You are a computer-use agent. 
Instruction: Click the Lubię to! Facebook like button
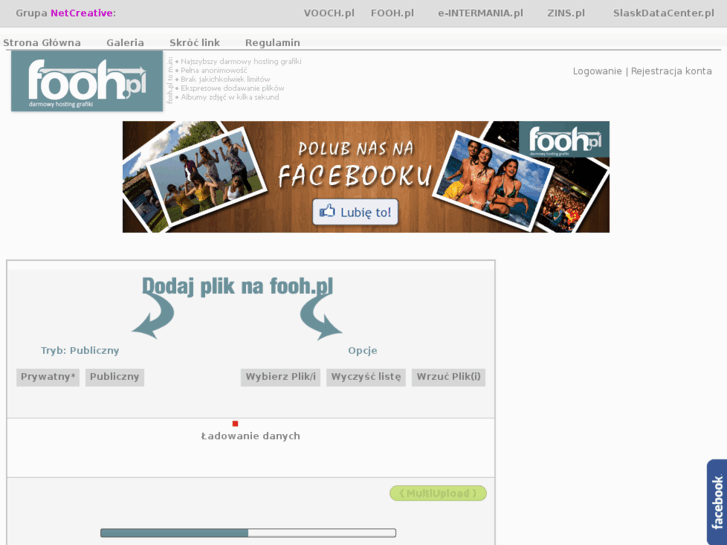(x=355, y=212)
